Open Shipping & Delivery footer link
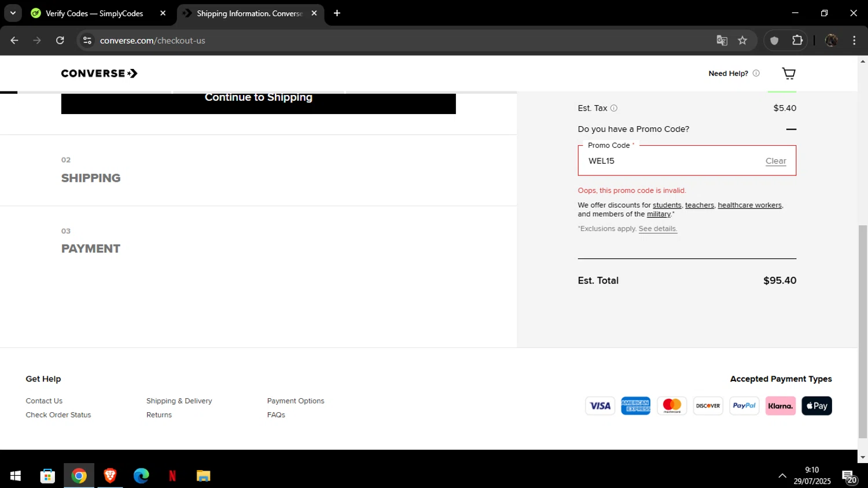 point(179,401)
